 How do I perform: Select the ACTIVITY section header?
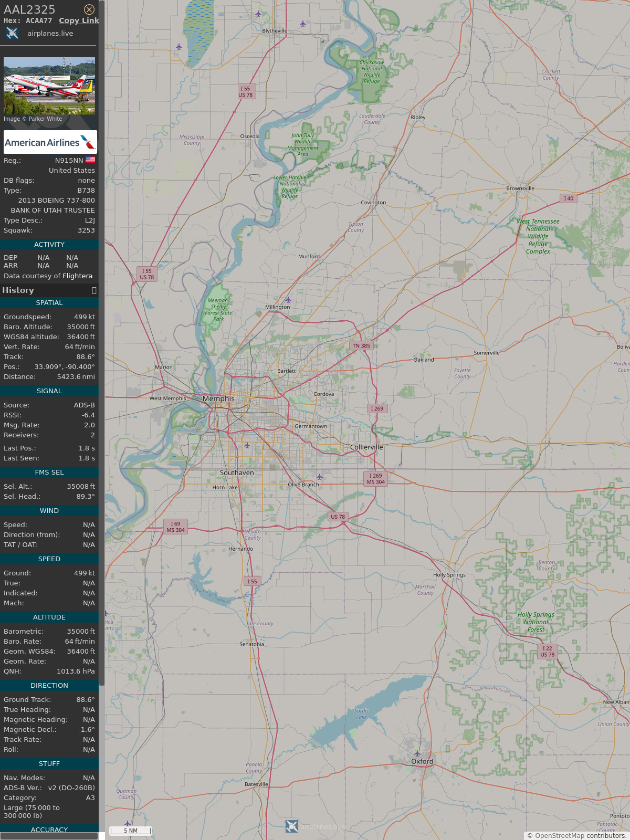49,245
